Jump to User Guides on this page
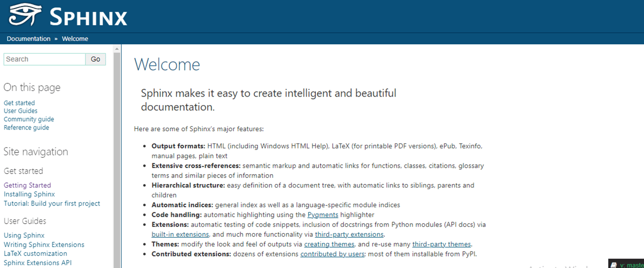 pyautogui.click(x=21, y=111)
